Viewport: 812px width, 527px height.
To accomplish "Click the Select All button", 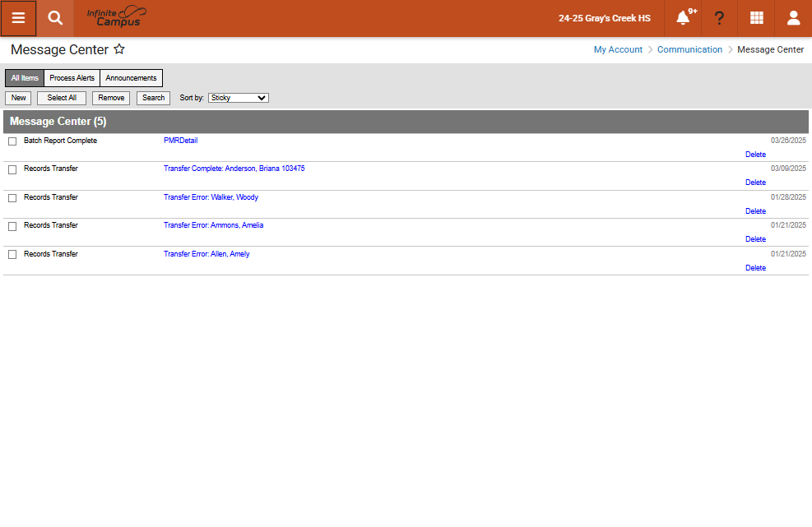I will pos(62,98).
